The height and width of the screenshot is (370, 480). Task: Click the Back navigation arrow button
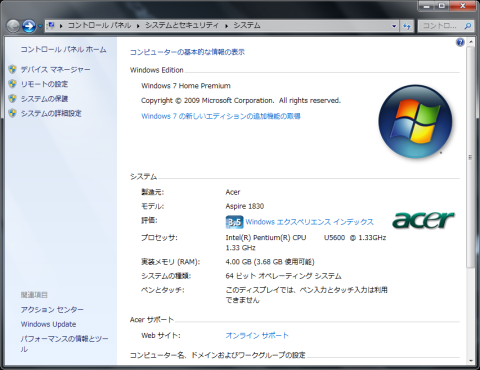pos(13,26)
